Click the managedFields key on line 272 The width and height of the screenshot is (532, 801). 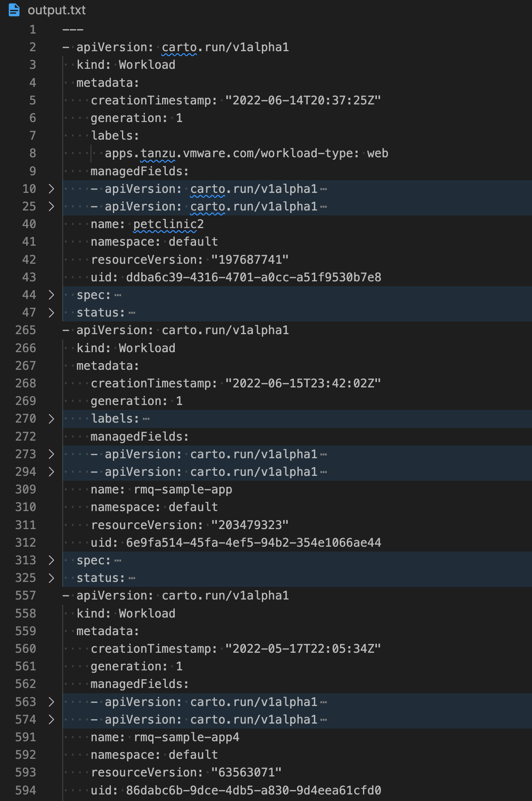click(140, 437)
